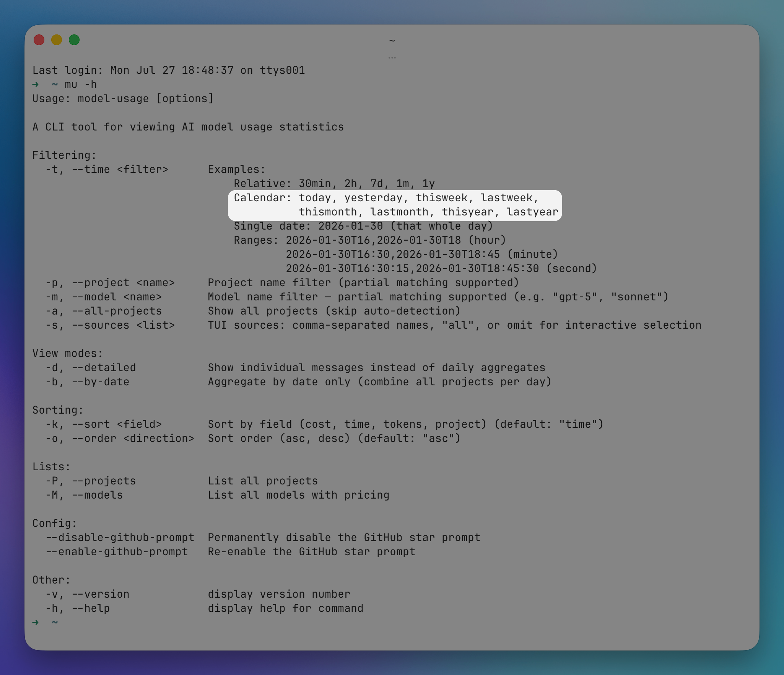Click the '-b, --by-date' option
Screen dimensions: 784x675
87,382
